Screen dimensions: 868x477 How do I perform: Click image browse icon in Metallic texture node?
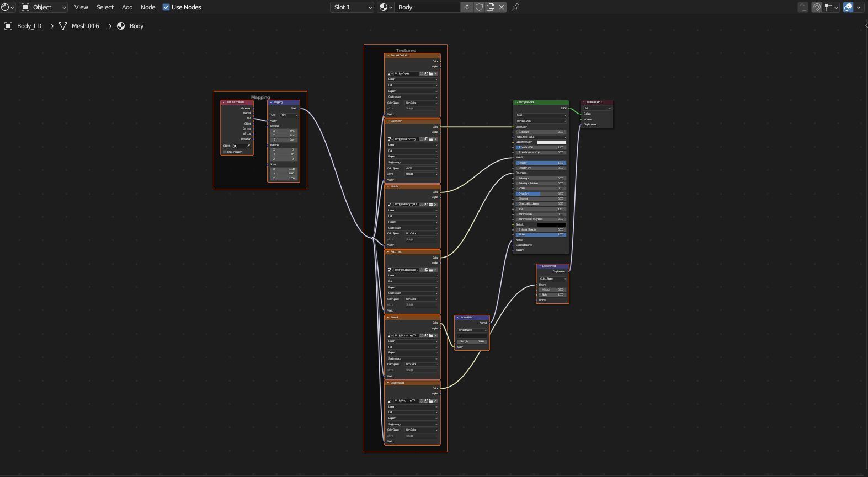tap(390, 205)
